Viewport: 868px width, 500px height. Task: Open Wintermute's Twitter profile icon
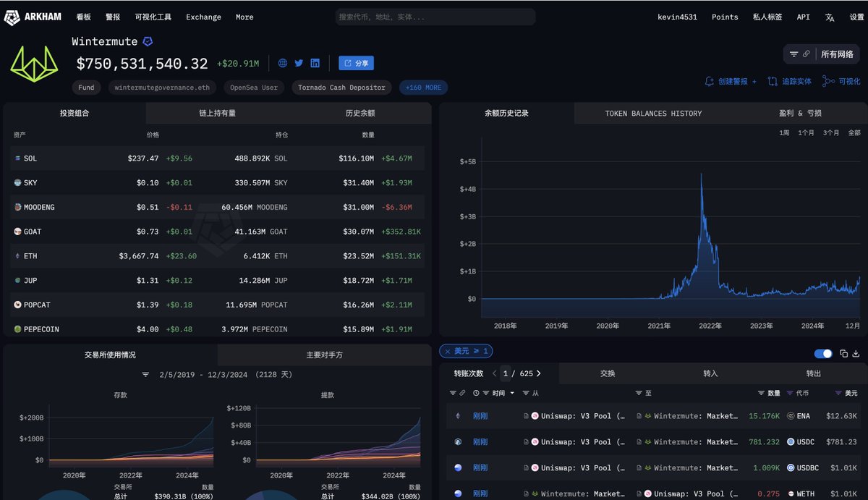tap(299, 64)
